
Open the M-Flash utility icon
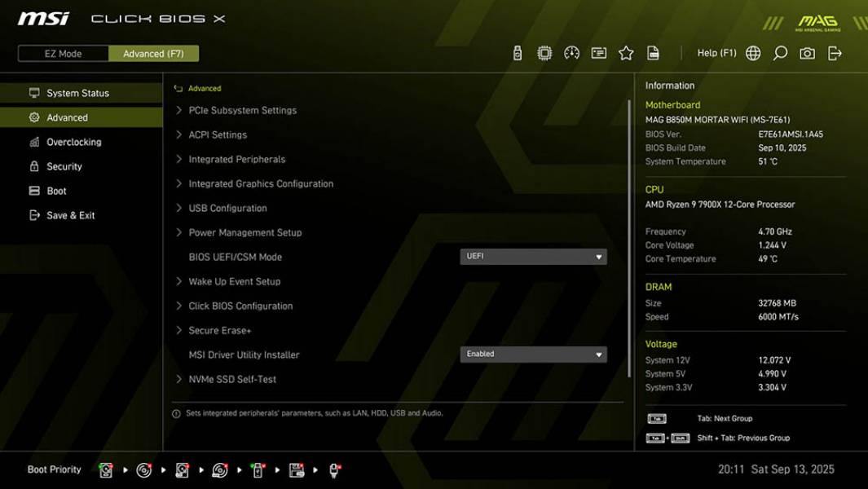click(x=517, y=52)
